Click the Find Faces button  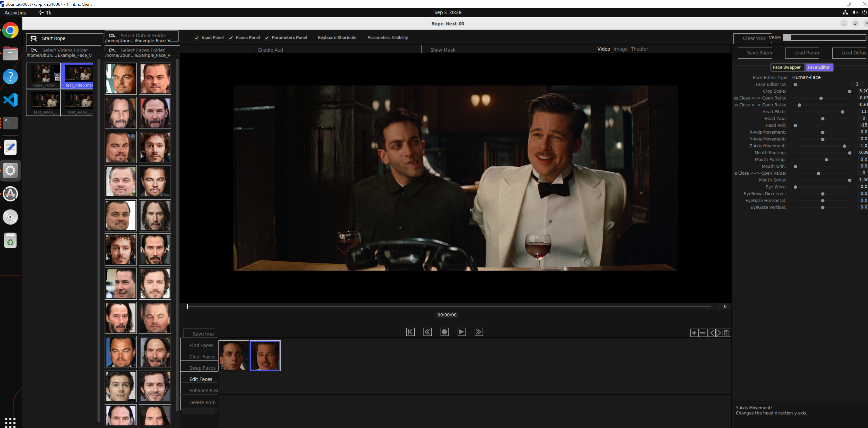(201, 345)
